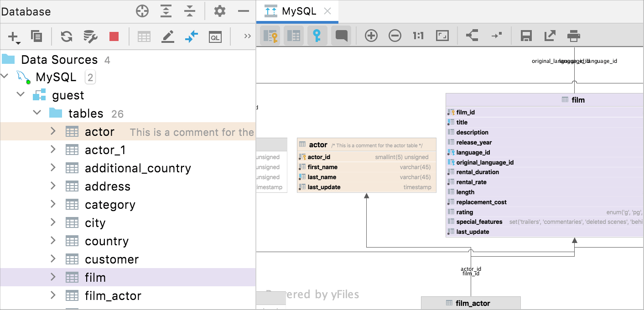Edit source with pencil icon
Image resolution: width=644 pixels, height=310 pixels.
pos(168,36)
